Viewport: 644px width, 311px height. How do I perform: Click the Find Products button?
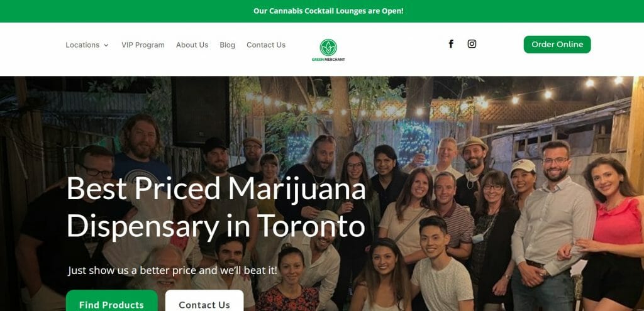(112, 303)
